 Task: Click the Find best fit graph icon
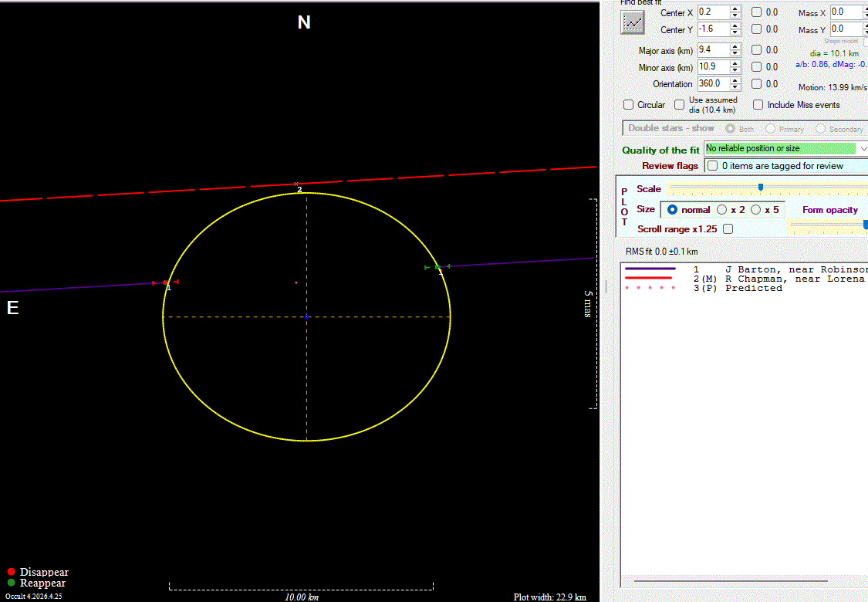click(x=632, y=22)
